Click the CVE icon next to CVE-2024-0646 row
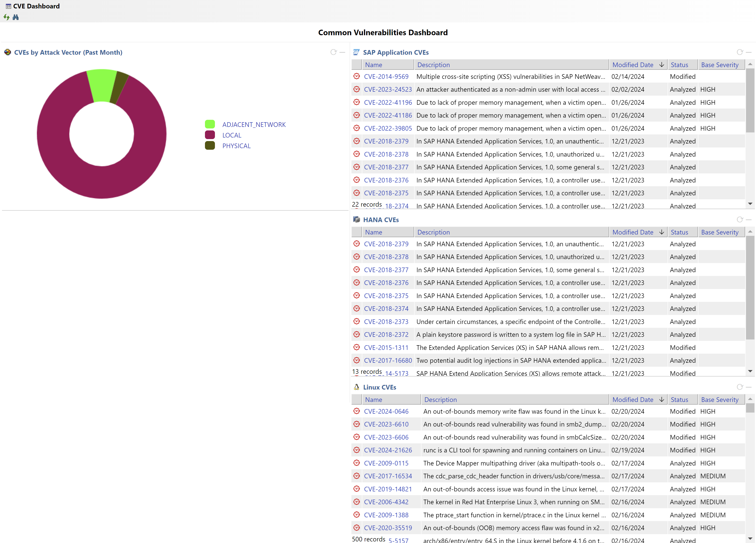Screen dimensions: 756x543 click(x=357, y=411)
